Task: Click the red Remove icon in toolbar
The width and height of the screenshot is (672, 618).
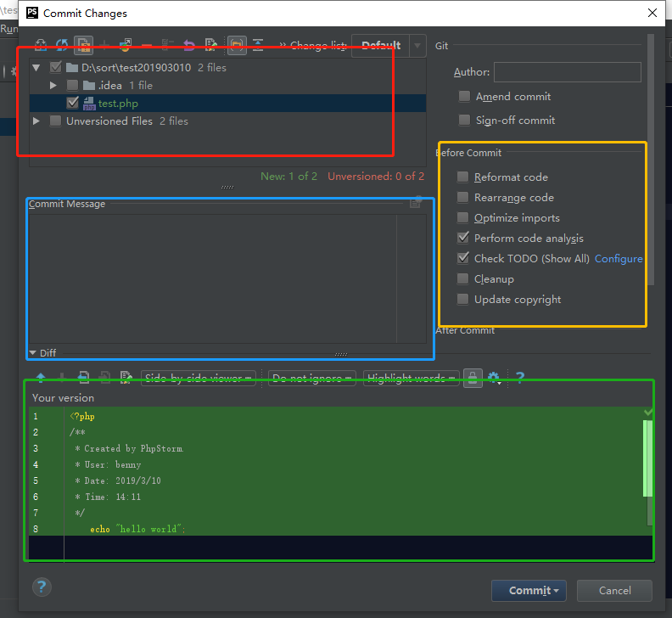Action: [x=147, y=45]
